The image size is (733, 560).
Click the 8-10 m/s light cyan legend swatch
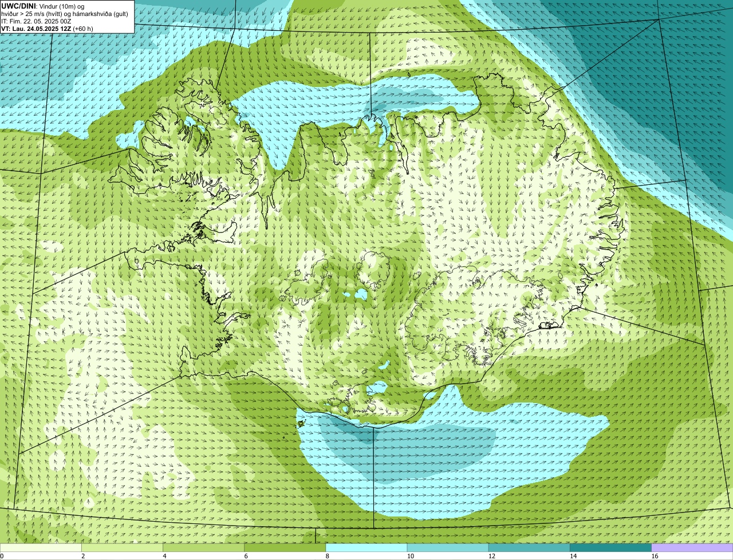366,547
